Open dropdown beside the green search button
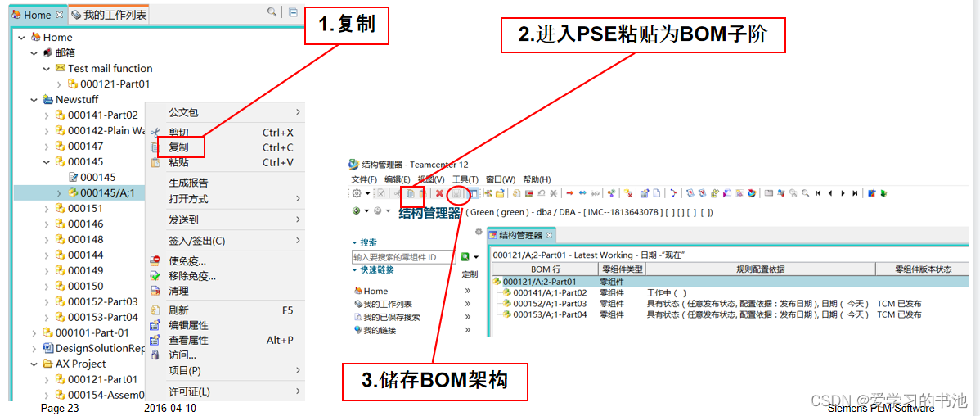 476,257
